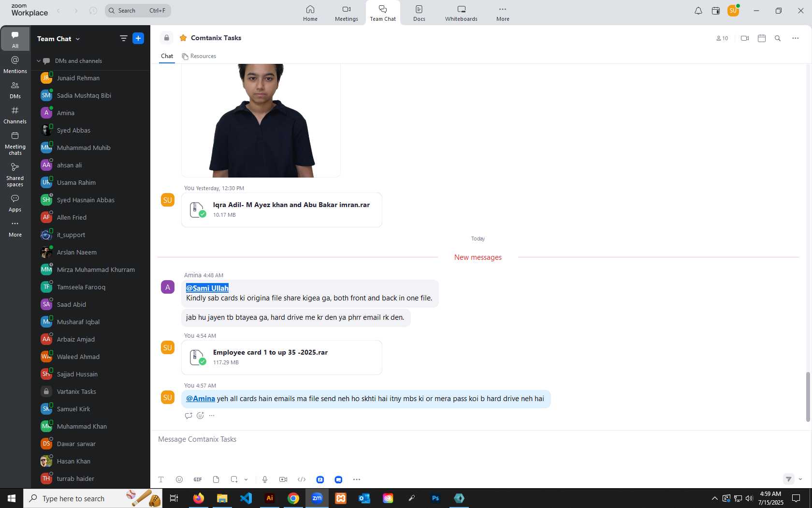View the 10 channel members
Image resolution: width=812 pixels, height=508 pixels.
click(722, 38)
